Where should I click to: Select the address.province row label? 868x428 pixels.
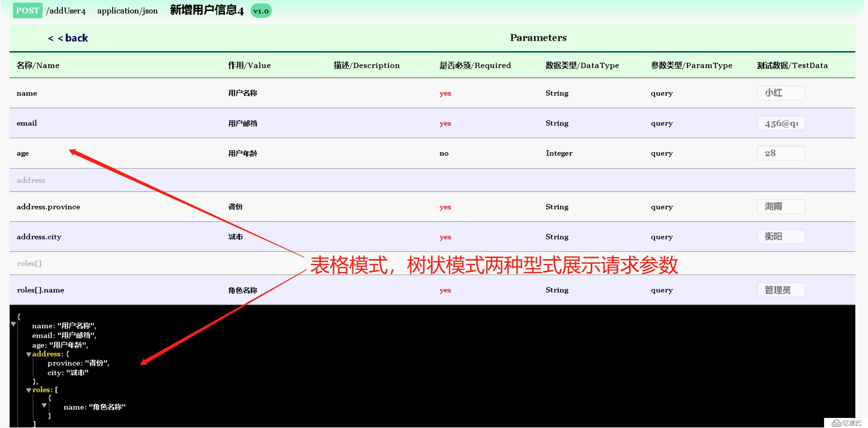[48, 207]
